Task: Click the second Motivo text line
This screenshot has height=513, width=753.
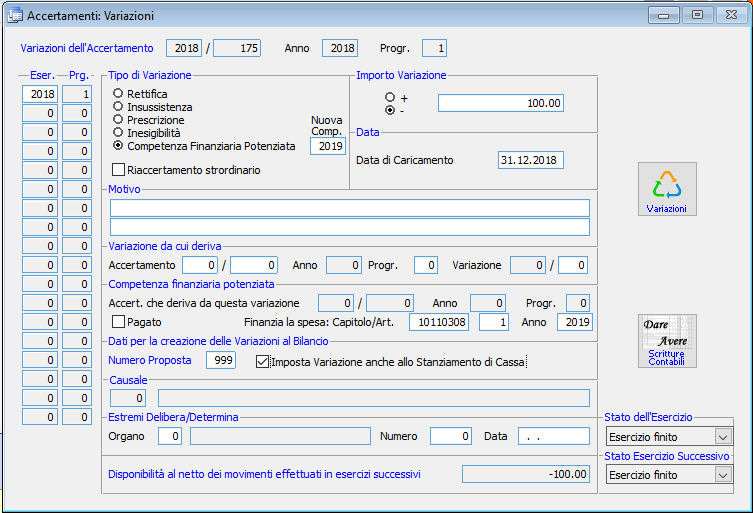Action: click(x=350, y=227)
